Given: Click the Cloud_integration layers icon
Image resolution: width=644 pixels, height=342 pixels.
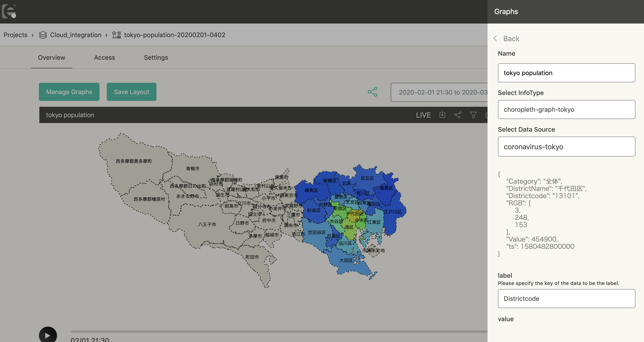Looking at the screenshot, I should [x=43, y=35].
